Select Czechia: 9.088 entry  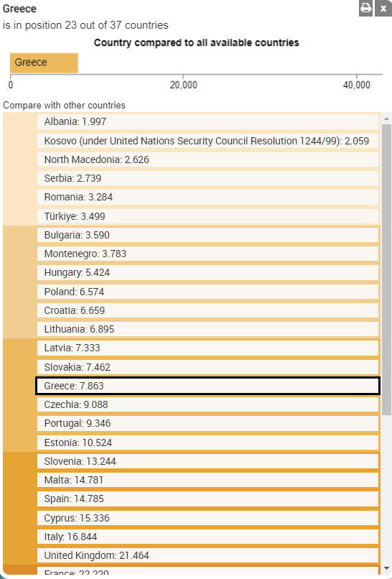coord(207,404)
